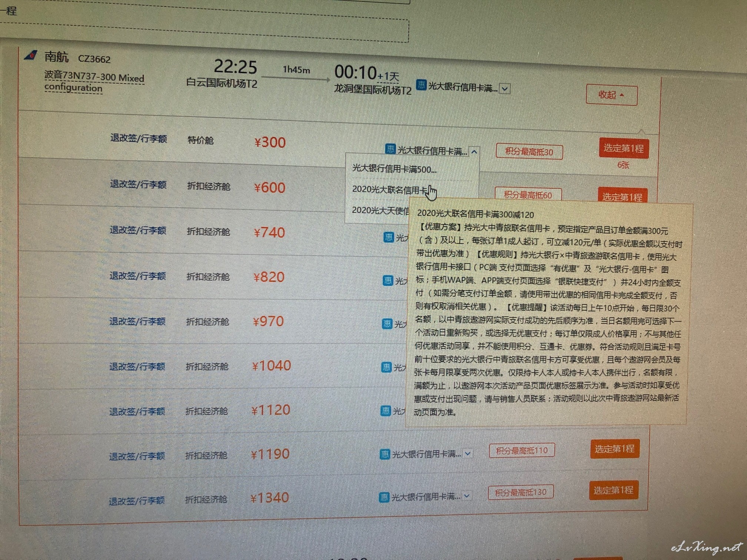Viewport: 747px width, 560px height.
Task: Select the 2020光大天使信 promotion option
Action: [381, 210]
